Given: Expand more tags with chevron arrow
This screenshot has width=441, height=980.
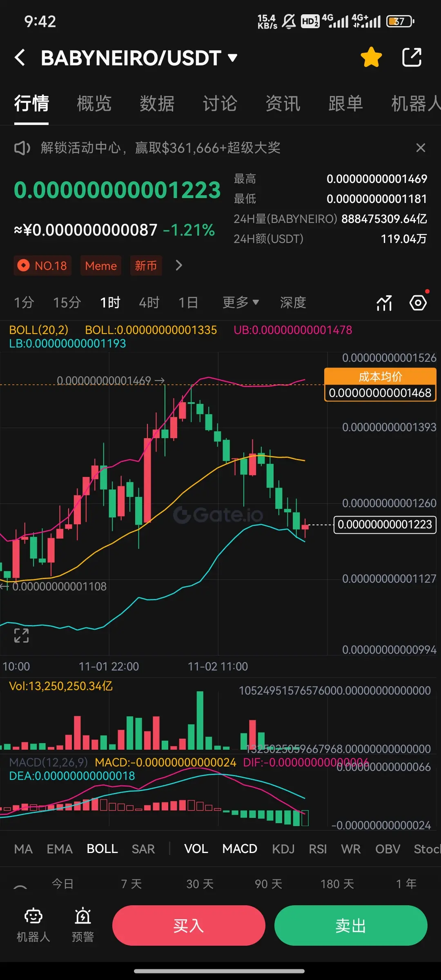Looking at the screenshot, I should tap(179, 265).
